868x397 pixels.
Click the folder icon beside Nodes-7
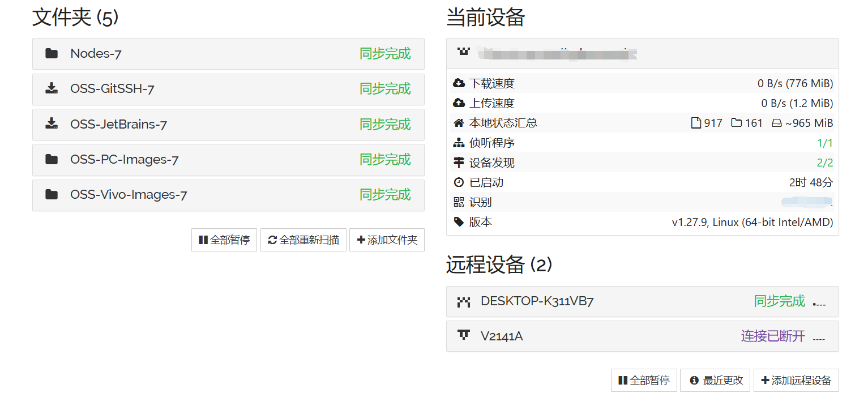pos(51,53)
